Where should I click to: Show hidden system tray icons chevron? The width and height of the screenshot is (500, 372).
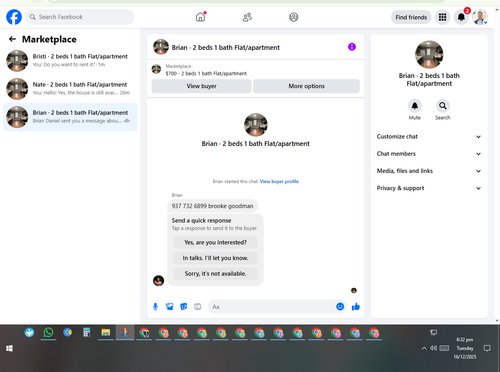point(424,348)
